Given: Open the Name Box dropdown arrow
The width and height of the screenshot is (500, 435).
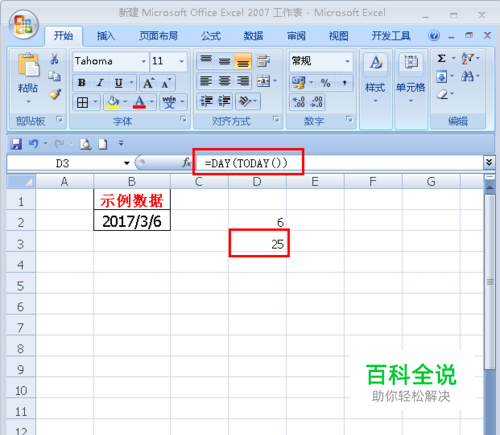Looking at the screenshot, I should (x=127, y=163).
